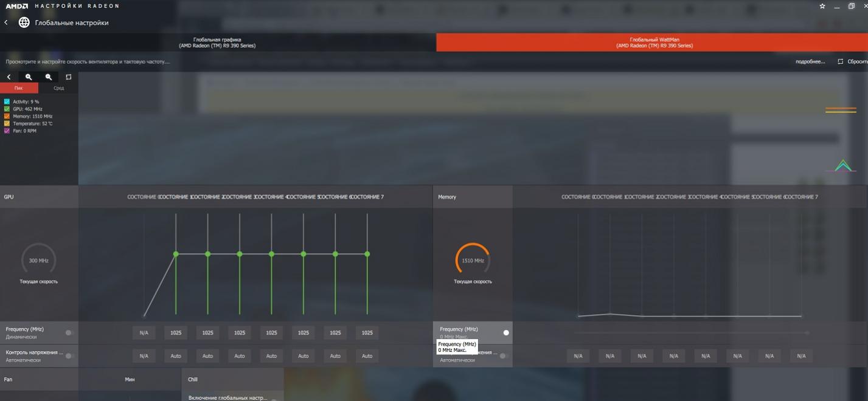
Task: Click the GPU state 1 voltage Auto field
Action: [176, 356]
